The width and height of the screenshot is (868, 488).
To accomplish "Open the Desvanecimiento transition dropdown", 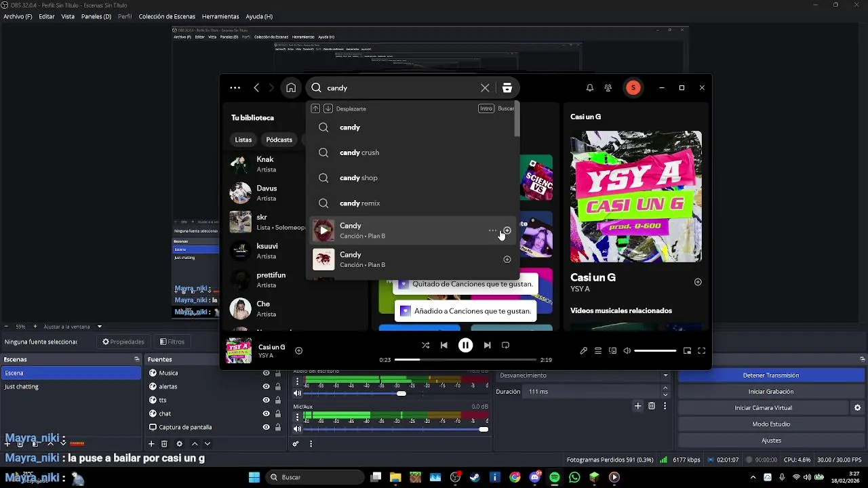I will [584, 375].
